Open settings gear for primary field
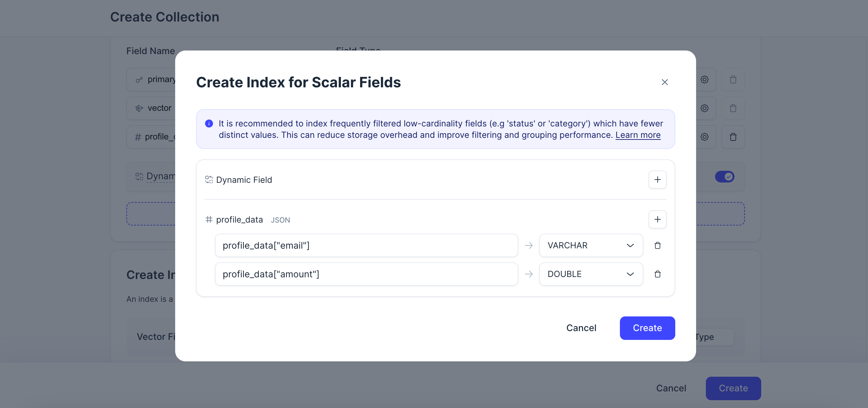The height and width of the screenshot is (408, 868). point(704,80)
